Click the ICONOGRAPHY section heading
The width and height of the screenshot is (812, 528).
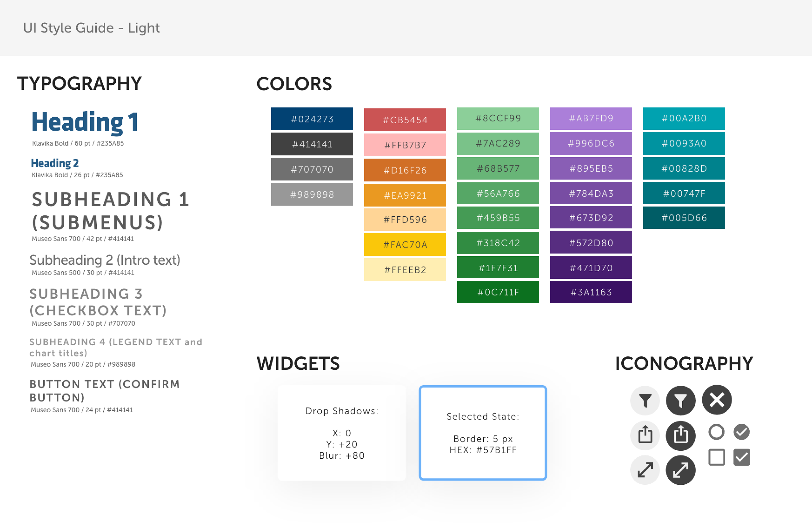coord(684,363)
